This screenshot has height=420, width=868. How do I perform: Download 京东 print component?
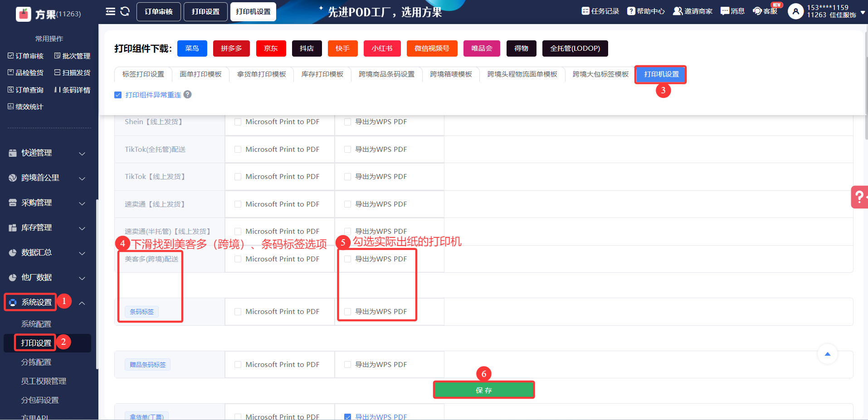coord(271,48)
